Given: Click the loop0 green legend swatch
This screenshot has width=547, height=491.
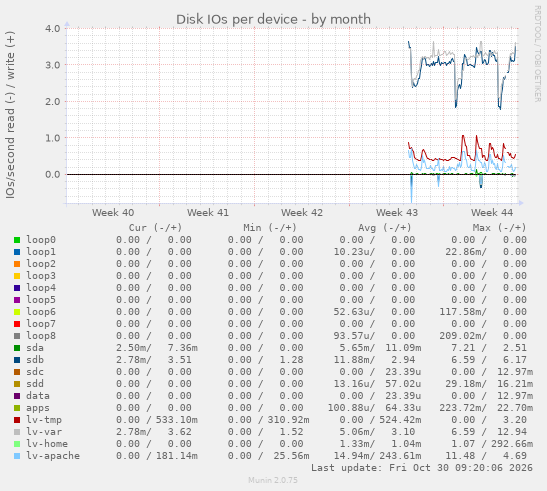Looking at the screenshot, I should [17, 240].
